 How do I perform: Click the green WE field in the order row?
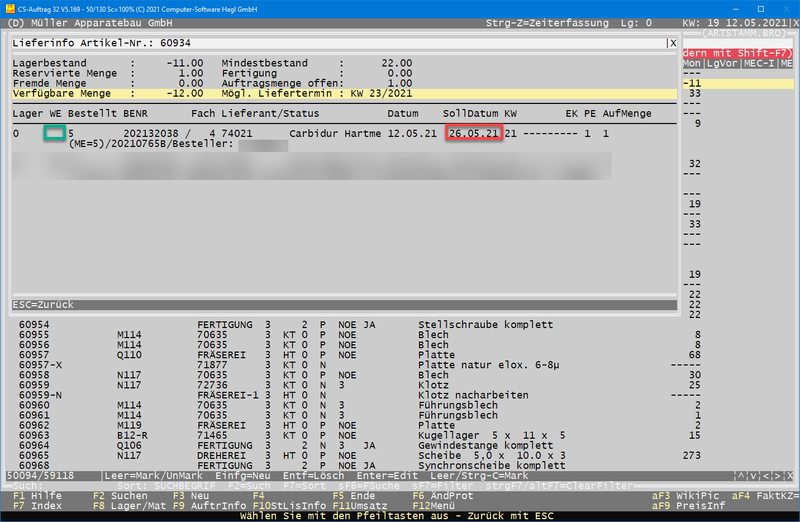click(54, 133)
